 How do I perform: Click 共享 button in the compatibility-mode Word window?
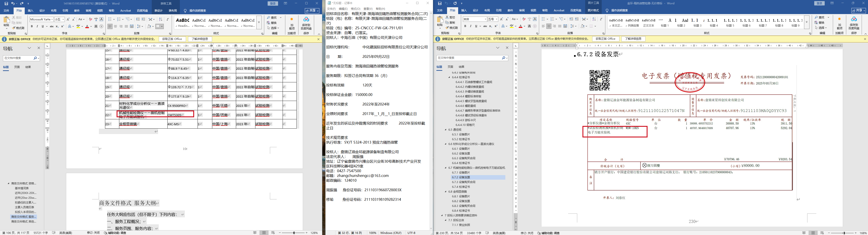(312, 10)
